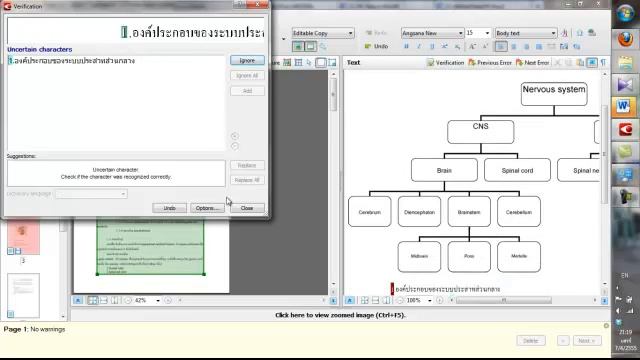Click the Next button in warnings pane

(587, 340)
